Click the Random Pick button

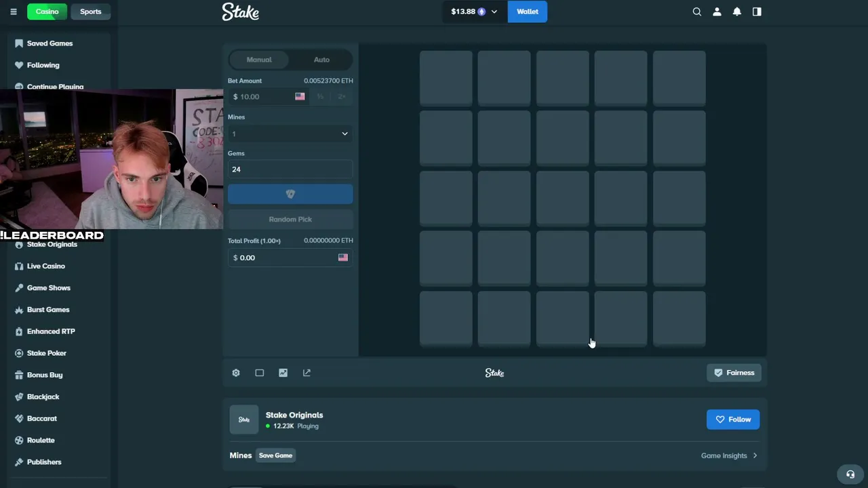(290, 220)
